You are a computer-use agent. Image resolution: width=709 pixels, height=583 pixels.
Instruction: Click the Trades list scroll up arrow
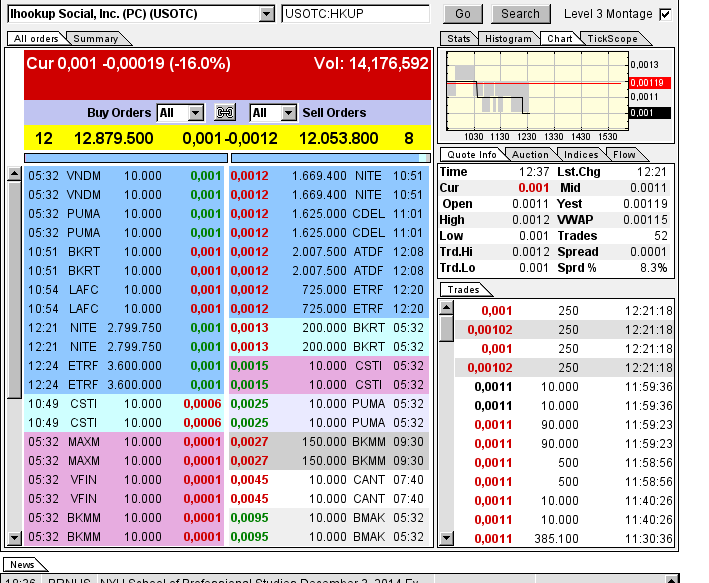(446, 308)
